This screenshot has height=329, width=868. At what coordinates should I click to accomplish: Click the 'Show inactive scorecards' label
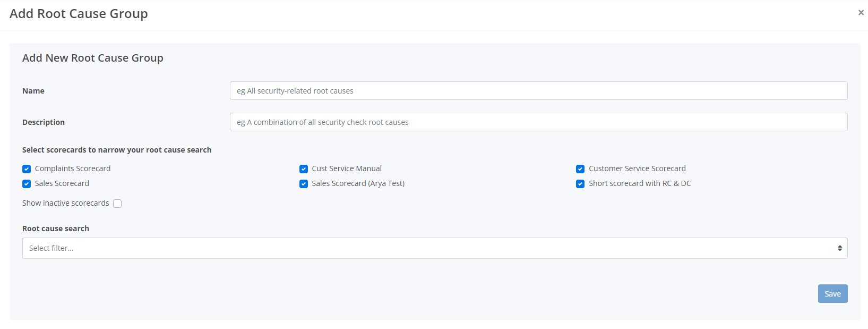click(66, 203)
